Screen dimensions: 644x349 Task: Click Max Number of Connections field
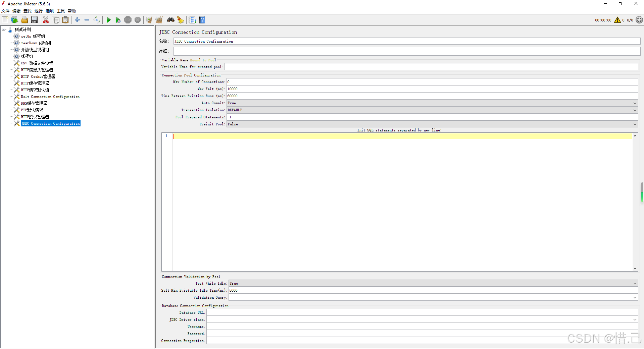point(432,82)
